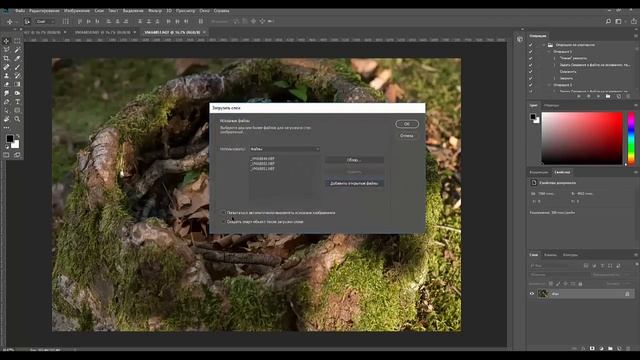The width and height of the screenshot is (640, 360).
Task: Select the Magic Wand tool
Action: point(17,49)
